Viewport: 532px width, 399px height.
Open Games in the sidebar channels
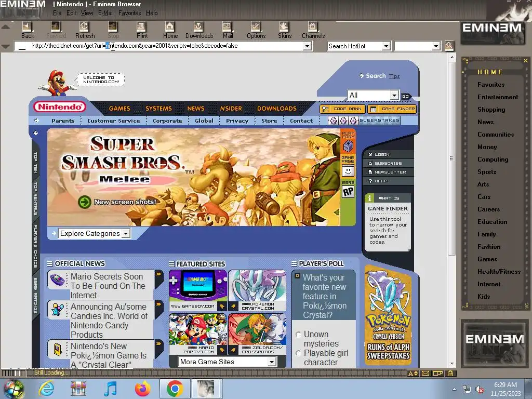tap(487, 259)
